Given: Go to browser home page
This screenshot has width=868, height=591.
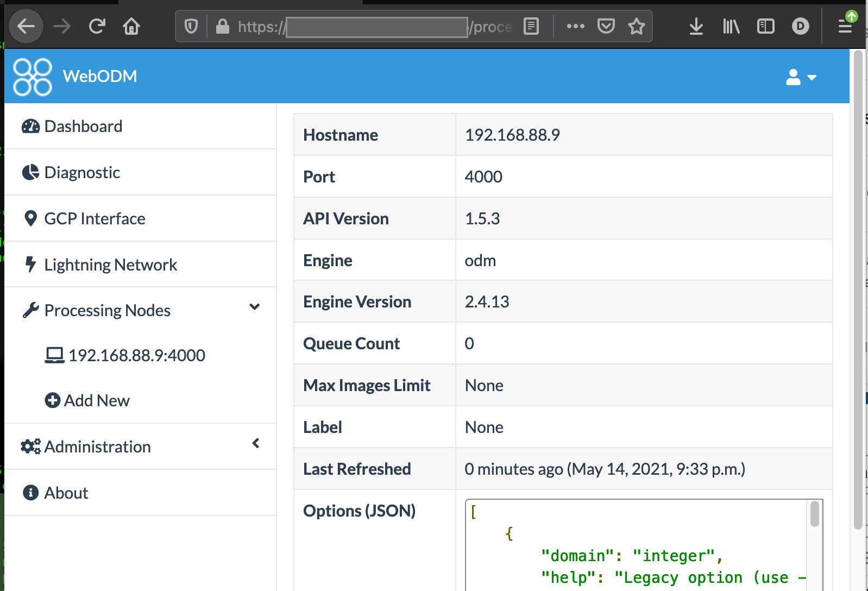Looking at the screenshot, I should point(131,26).
